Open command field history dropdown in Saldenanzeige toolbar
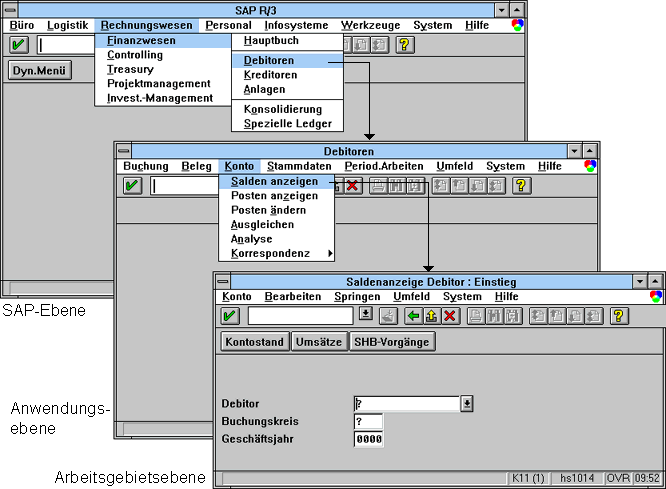 [366, 314]
